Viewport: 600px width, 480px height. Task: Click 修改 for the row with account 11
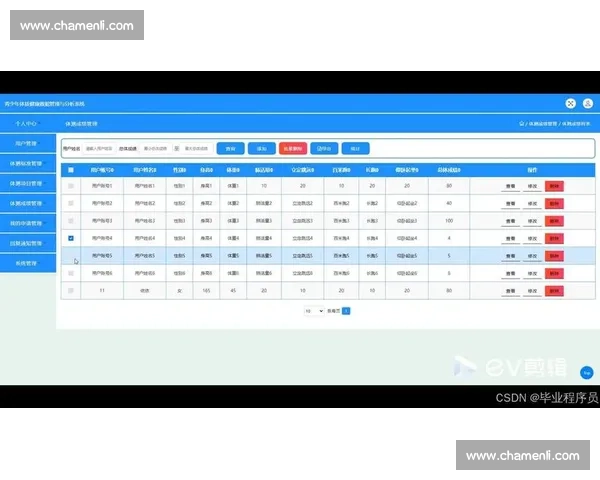(x=532, y=291)
